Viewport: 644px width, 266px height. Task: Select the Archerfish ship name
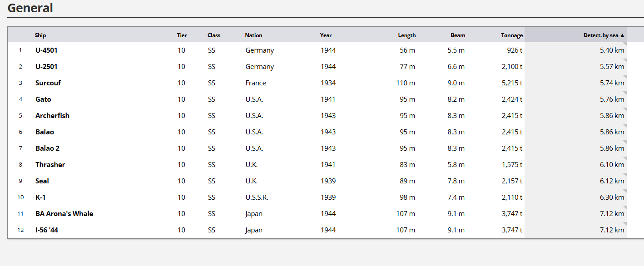(52, 116)
